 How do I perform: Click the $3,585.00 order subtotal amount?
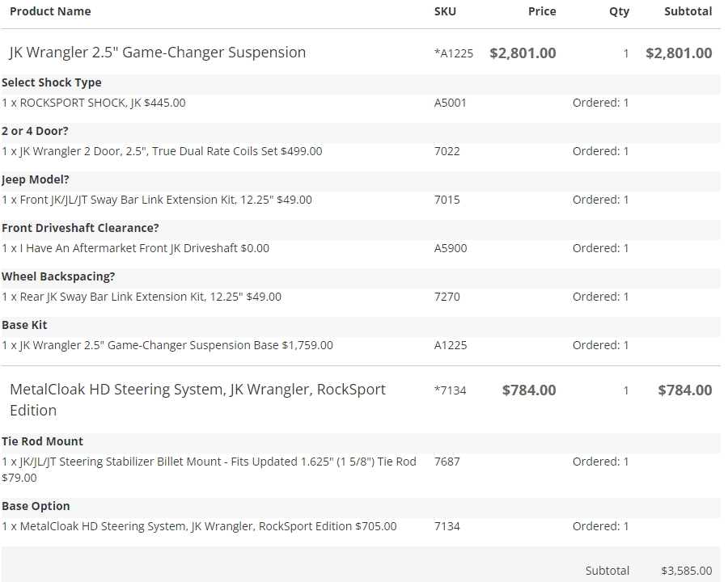(x=686, y=571)
